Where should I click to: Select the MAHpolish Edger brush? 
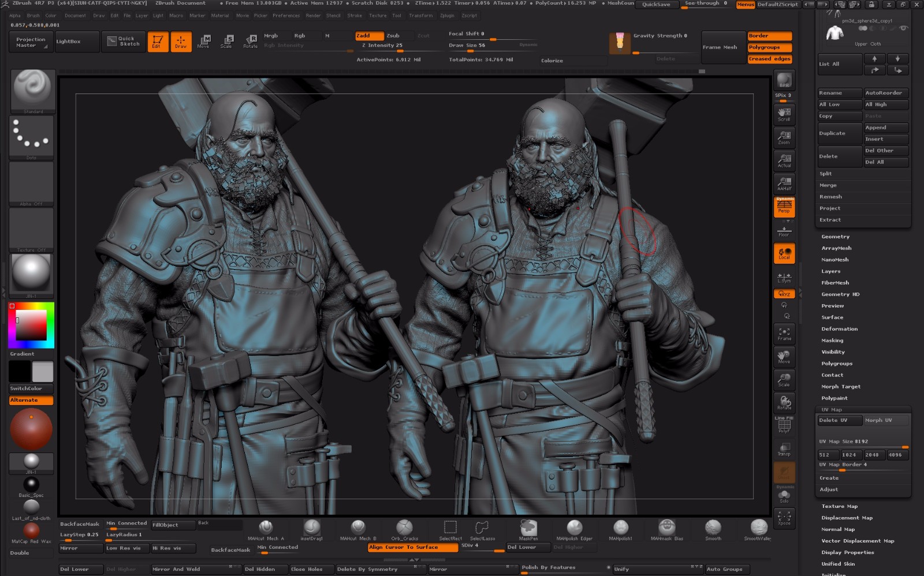[x=575, y=530]
